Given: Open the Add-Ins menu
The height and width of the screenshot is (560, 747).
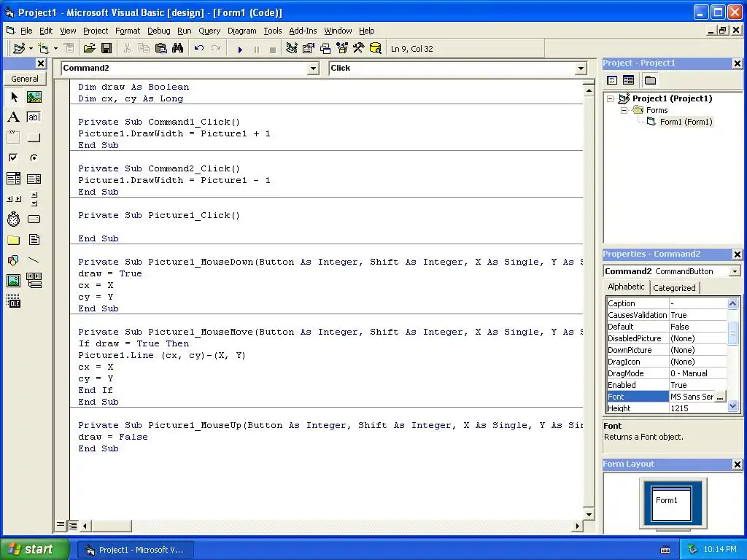Looking at the screenshot, I should click(x=303, y=31).
